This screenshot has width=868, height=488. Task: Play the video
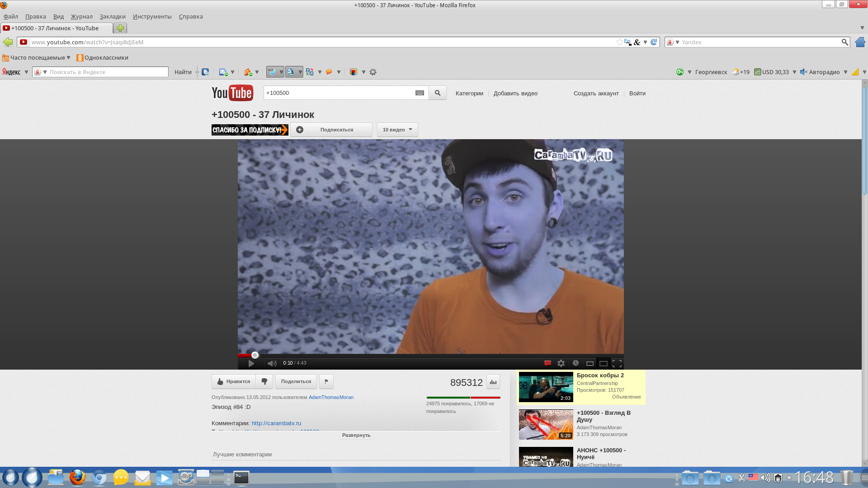[x=251, y=363]
